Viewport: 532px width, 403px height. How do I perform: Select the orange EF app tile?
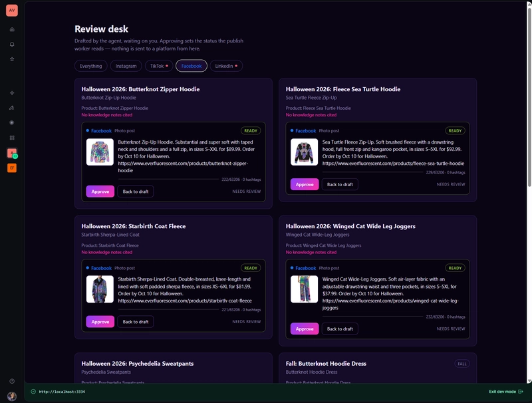pyautogui.click(x=12, y=168)
